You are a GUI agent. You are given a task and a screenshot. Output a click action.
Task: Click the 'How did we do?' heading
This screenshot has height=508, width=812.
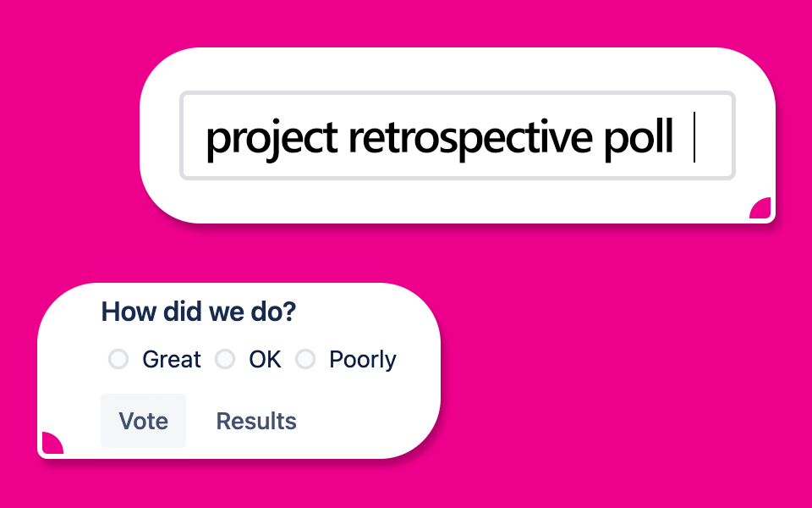click(199, 312)
